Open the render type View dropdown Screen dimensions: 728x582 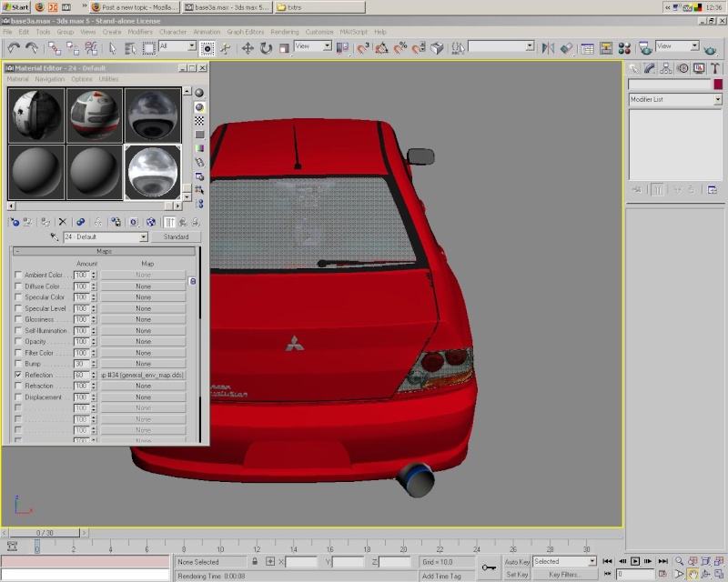(694, 46)
